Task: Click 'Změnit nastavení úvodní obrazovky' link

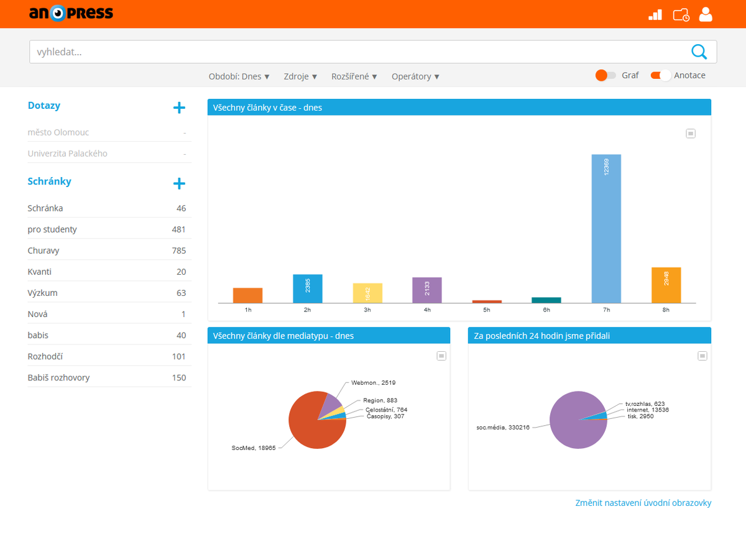Action: tap(643, 503)
